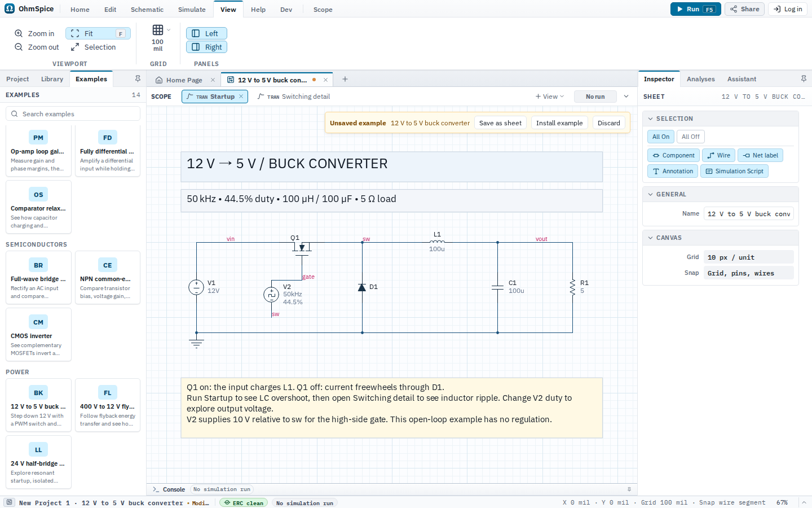The width and height of the screenshot is (812, 508).
Task: Turn All On selection filter
Action: click(661, 137)
